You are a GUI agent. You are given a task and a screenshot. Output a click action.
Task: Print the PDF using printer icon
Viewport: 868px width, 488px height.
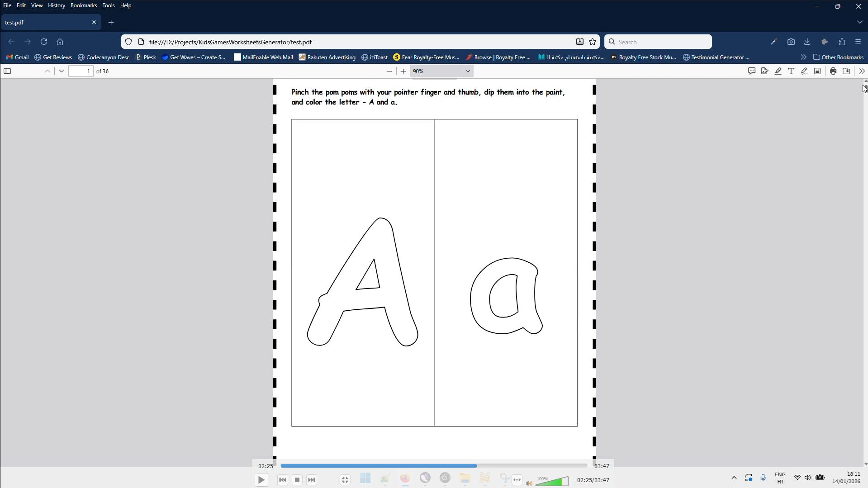(833, 71)
